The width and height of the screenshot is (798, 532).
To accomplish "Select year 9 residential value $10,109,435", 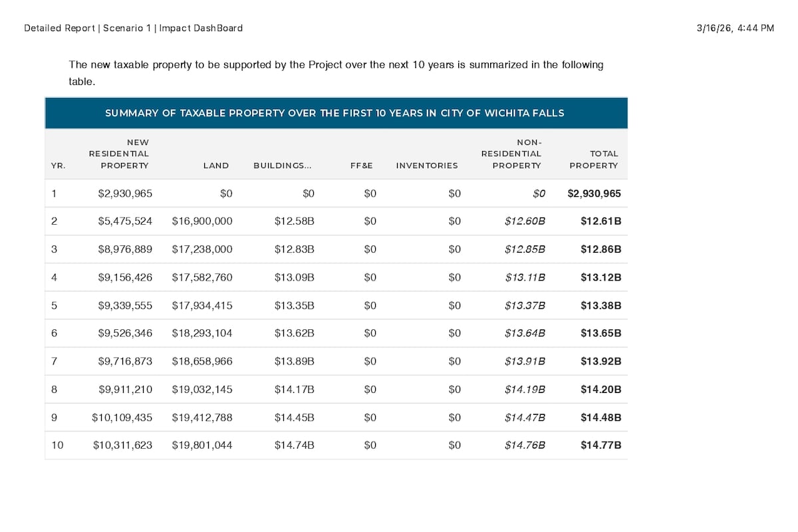I will coord(122,417).
